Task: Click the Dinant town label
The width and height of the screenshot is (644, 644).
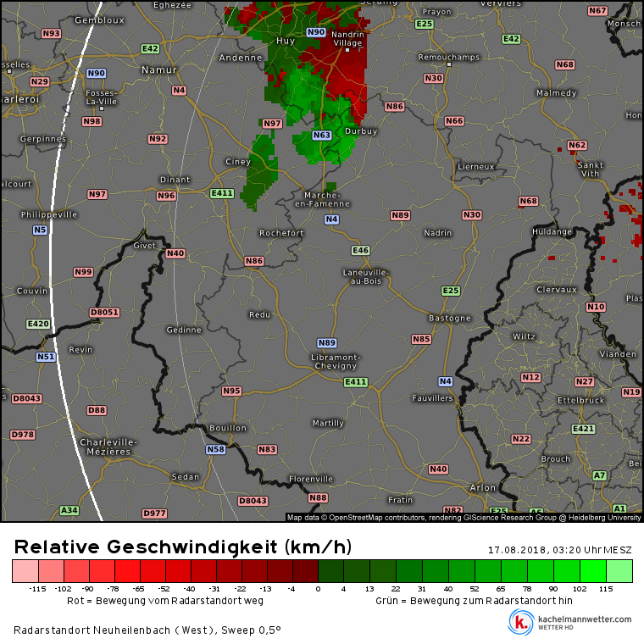Action: click(175, 180)
